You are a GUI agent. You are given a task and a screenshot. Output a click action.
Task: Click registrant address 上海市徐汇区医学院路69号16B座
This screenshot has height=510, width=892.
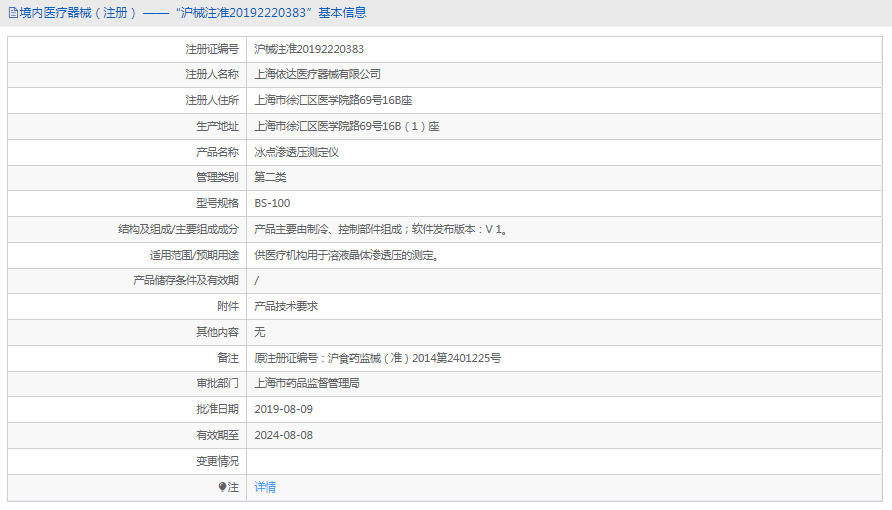click(x=333, y=100)
